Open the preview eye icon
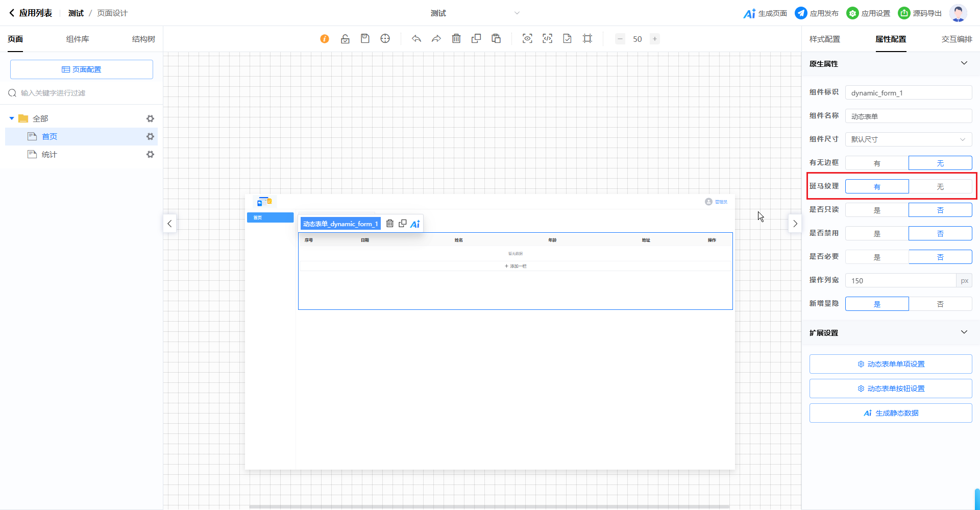 point(527,39)
